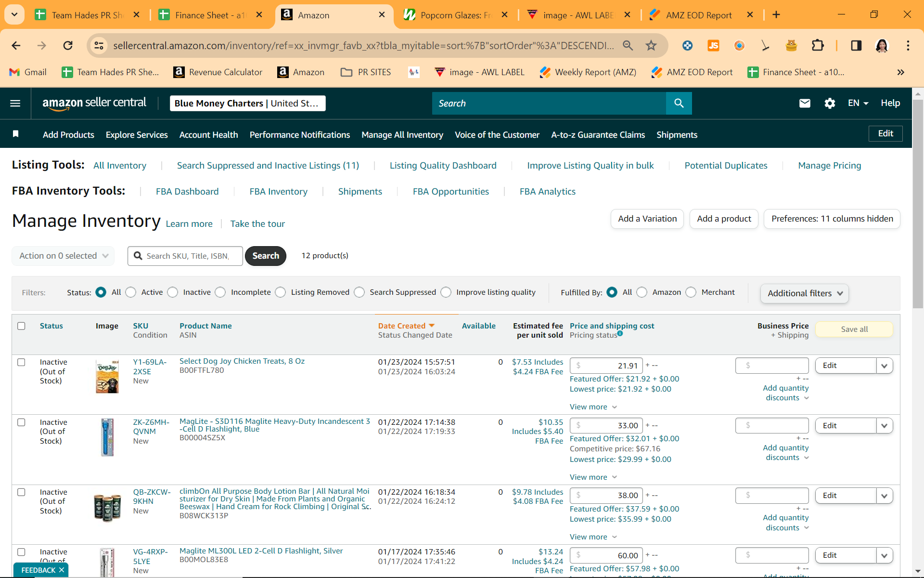Screen dimensions: 924x578
Task: Click the blue plus extension icon in toolbar
Action: [687, 46]
